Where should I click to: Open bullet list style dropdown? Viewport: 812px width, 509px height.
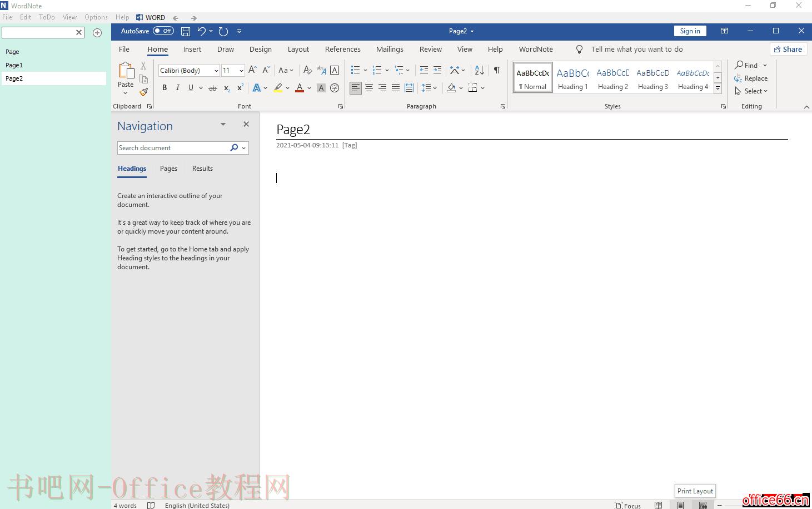pyautogui.click(x=365, y=71)
